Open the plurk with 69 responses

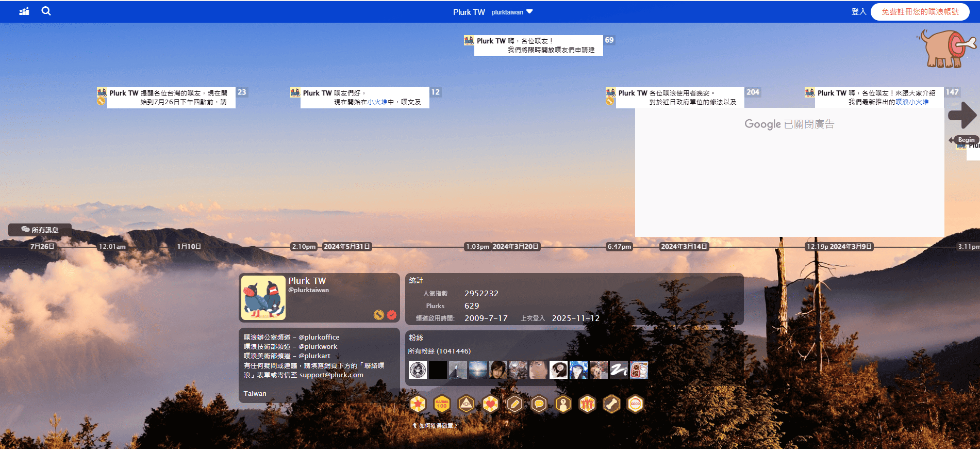point(538,45)
